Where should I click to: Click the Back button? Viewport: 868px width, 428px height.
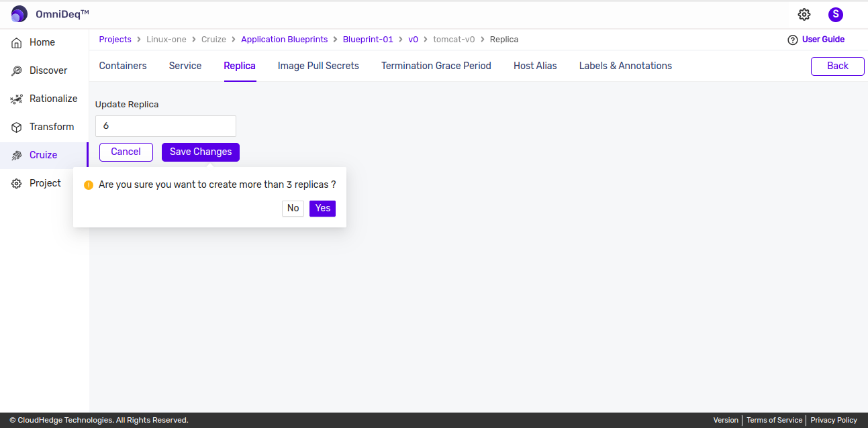point(838,66)
